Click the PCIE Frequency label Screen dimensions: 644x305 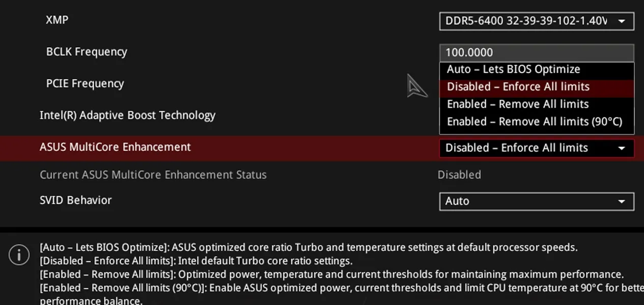tap(85, 84)
